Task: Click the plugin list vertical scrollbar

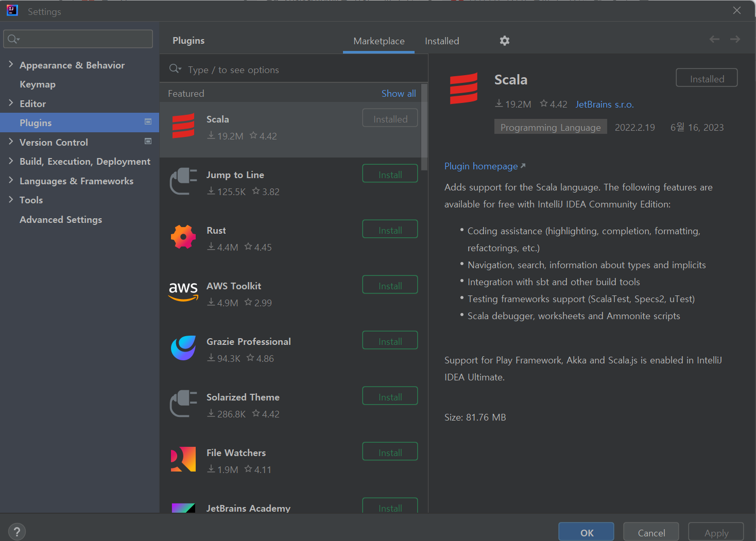Action: 424,127
